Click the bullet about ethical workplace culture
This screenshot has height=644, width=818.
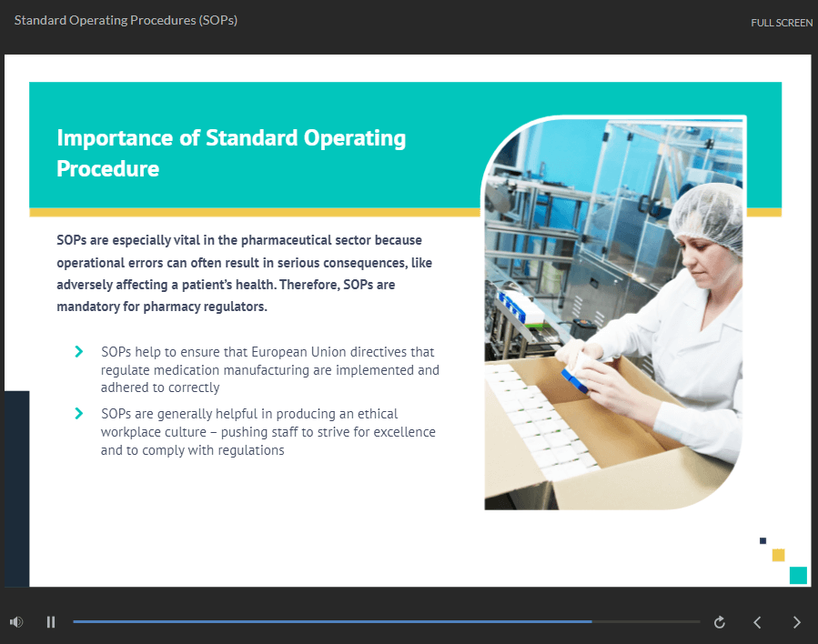point(268,432)
